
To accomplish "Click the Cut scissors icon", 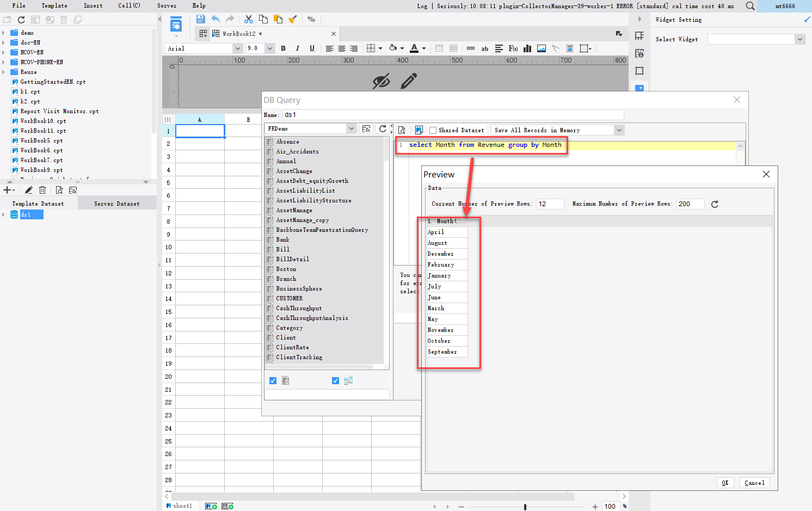I will click(x=249, y=19).
